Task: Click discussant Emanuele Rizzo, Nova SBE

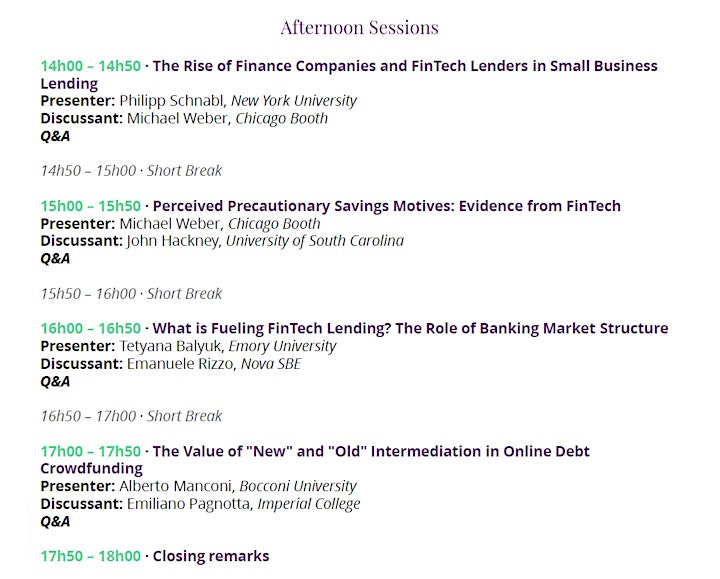Action: (x=214, y=364)
